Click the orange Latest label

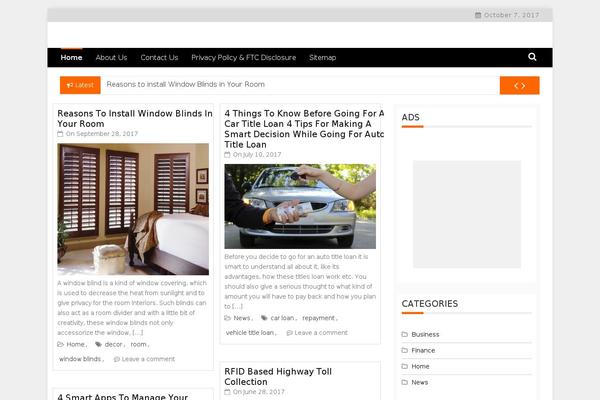pyautogui.click(x=80, y=85)
